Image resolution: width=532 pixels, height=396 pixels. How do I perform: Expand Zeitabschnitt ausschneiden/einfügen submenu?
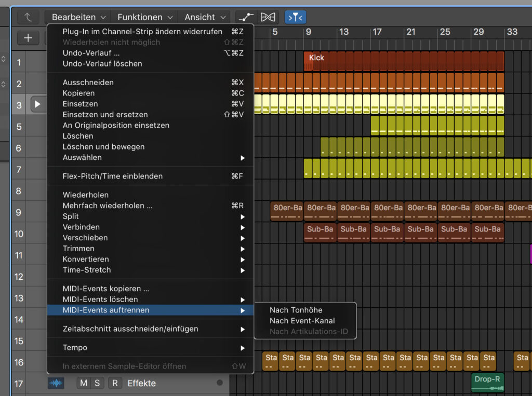(x=150, y=329)
